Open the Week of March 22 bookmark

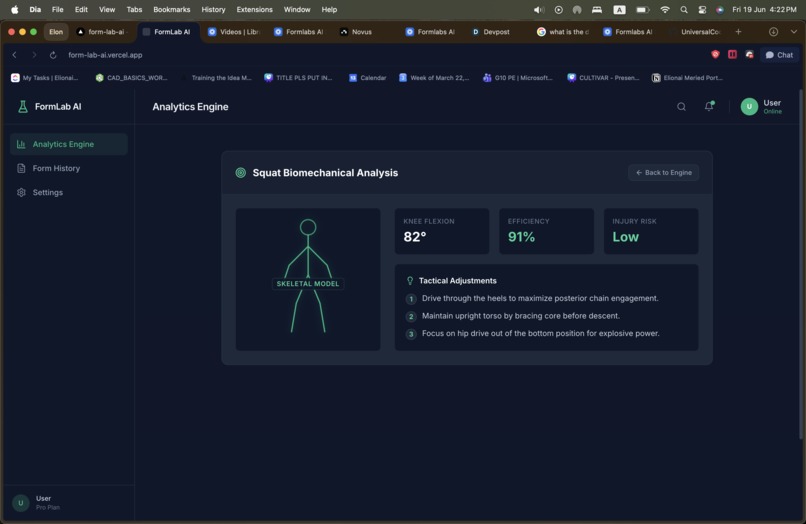pyautogui.click(x=434, y=78)
